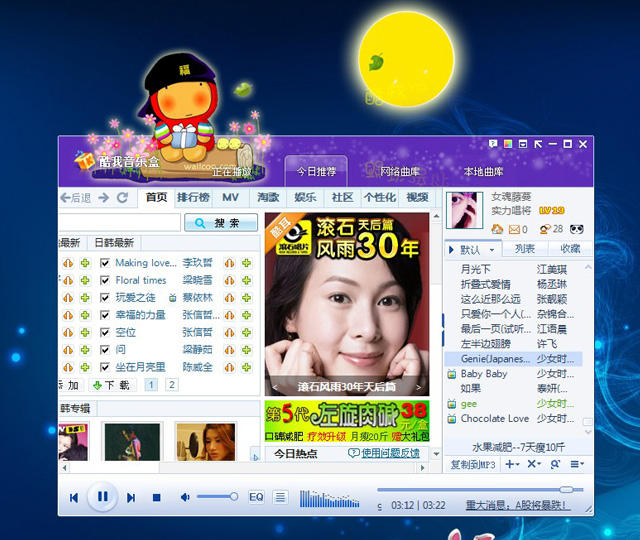
Task: Click the song search input field
Action: [119, 223]
